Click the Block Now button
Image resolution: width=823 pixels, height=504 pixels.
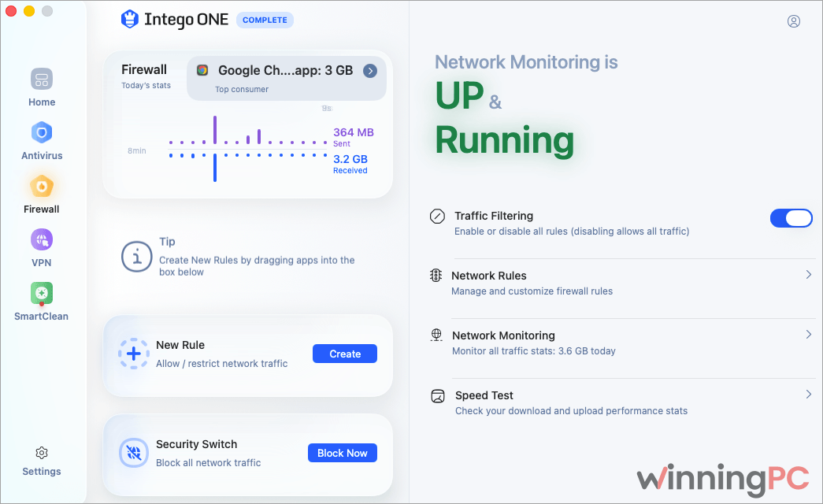click(343, 453)
